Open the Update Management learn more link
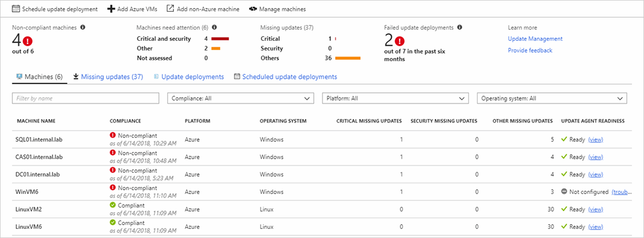Viewport: 644px width, 238px height. [535, 39]
